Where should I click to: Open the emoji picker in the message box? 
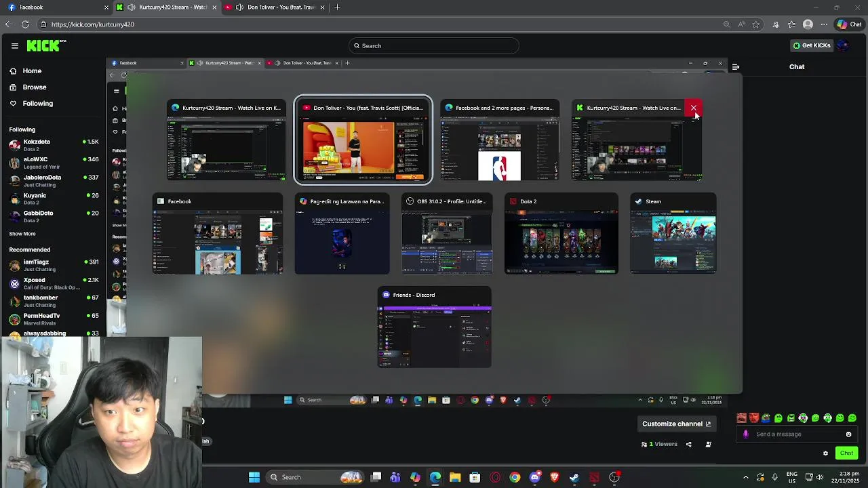[848, 434]
